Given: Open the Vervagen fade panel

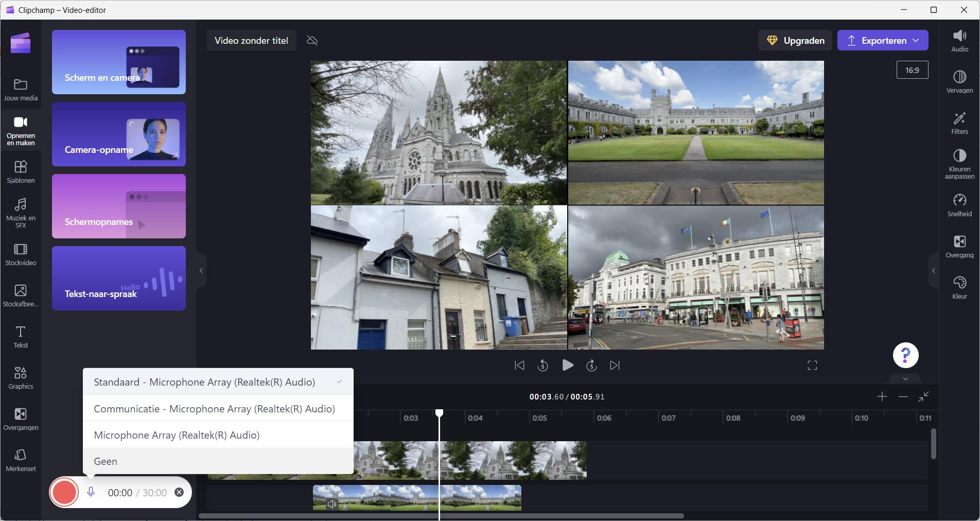Looking at the screenshot, I should click(959, 82).
